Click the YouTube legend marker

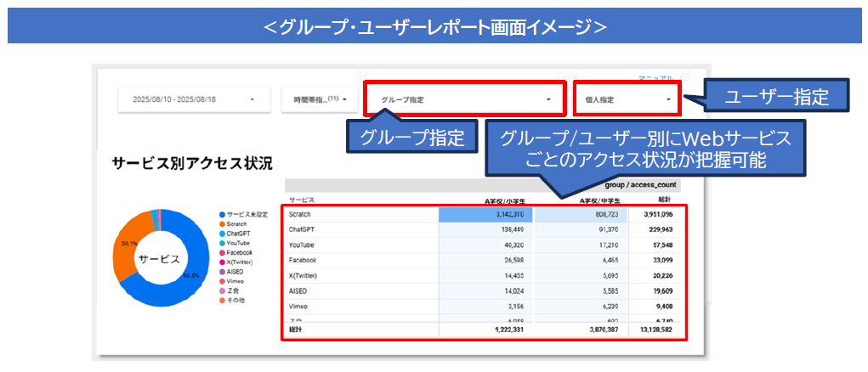coord(222,243)
